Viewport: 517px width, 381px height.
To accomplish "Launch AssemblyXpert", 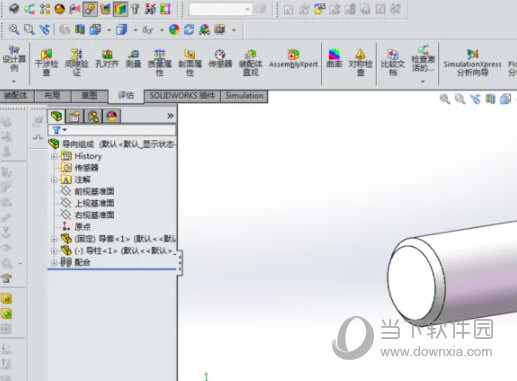I will click(x=293, y=59).
